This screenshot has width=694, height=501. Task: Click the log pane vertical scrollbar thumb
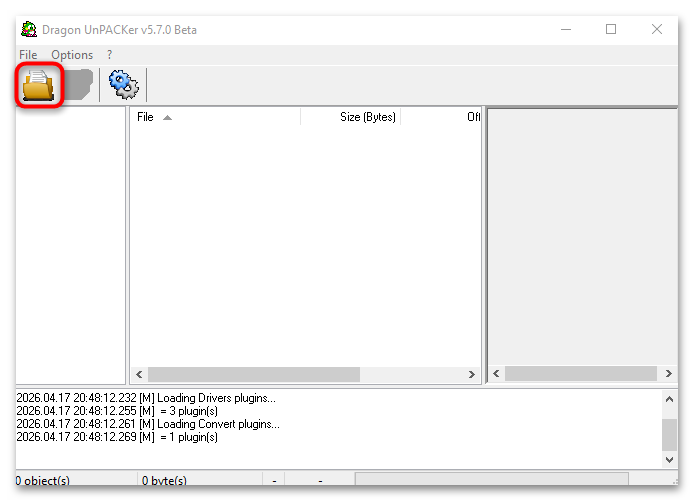tap(669, 435)
